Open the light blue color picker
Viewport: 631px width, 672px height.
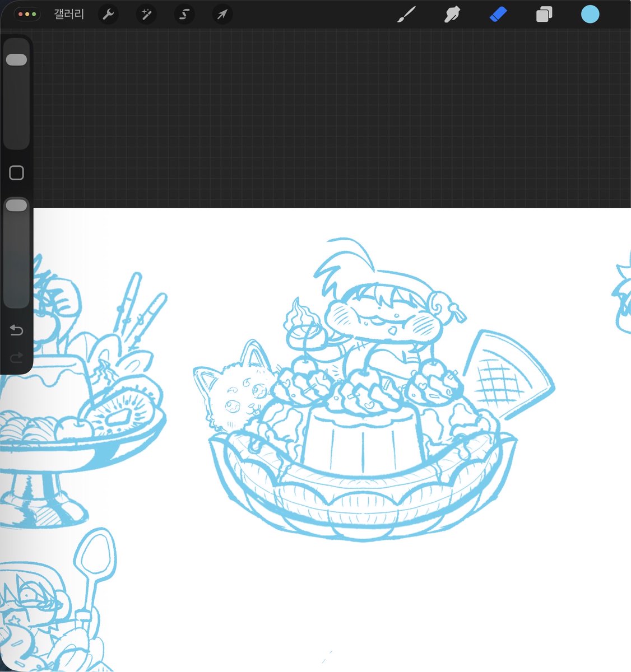(590, 15)
